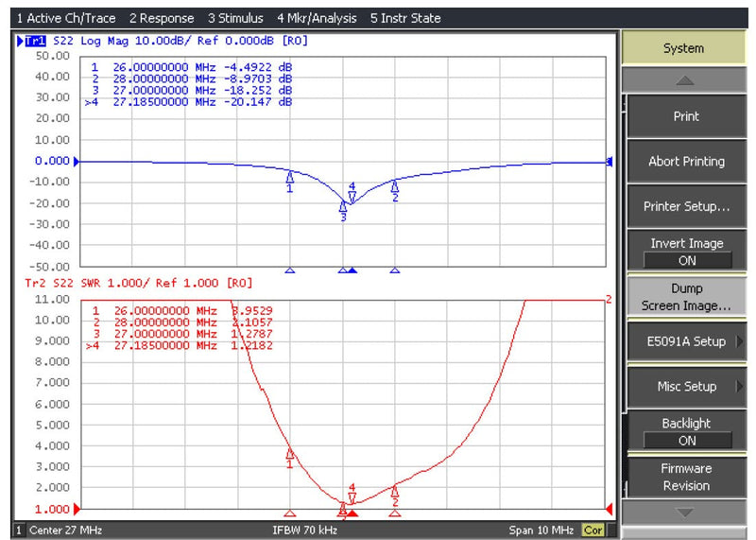Click the Cor correction indicator

(x=593, y=531)
